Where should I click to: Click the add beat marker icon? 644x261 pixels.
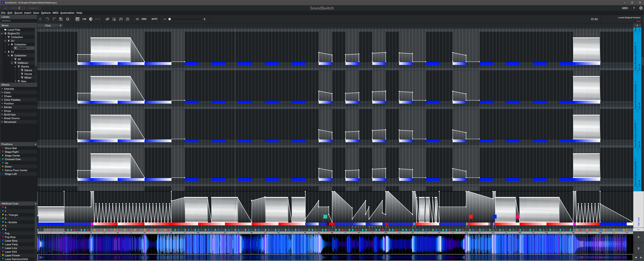point(114,19)
